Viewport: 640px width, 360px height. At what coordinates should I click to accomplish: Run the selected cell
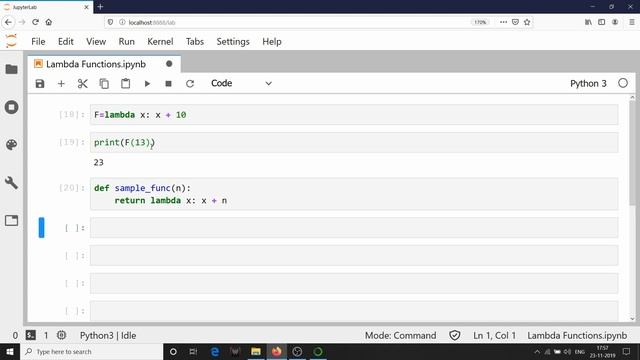(x=147, y=84)
